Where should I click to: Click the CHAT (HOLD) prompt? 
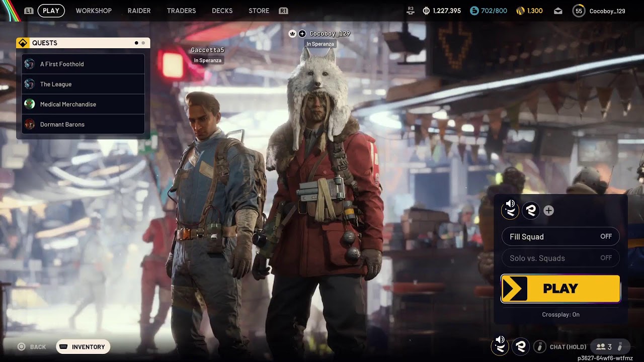coord(568,347)
